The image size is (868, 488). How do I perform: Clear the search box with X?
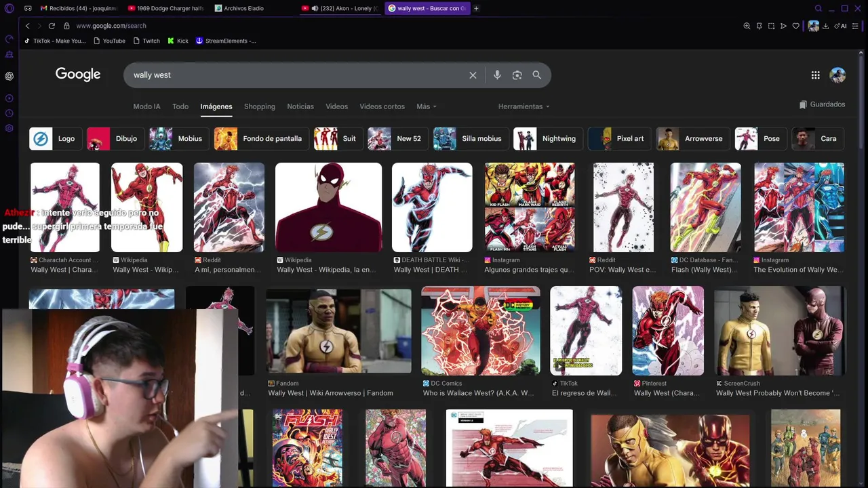[x=473, y=75]
